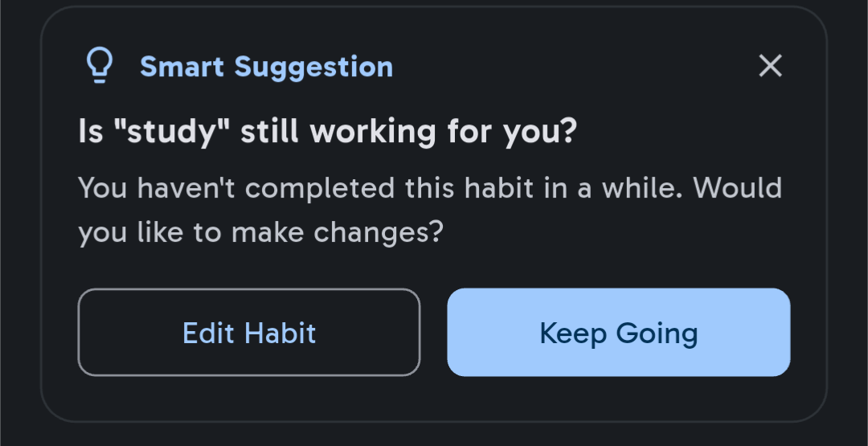This screenshot has width=868, height=446.
Task: Hit the X in the card corner
Action: (770, 66)
